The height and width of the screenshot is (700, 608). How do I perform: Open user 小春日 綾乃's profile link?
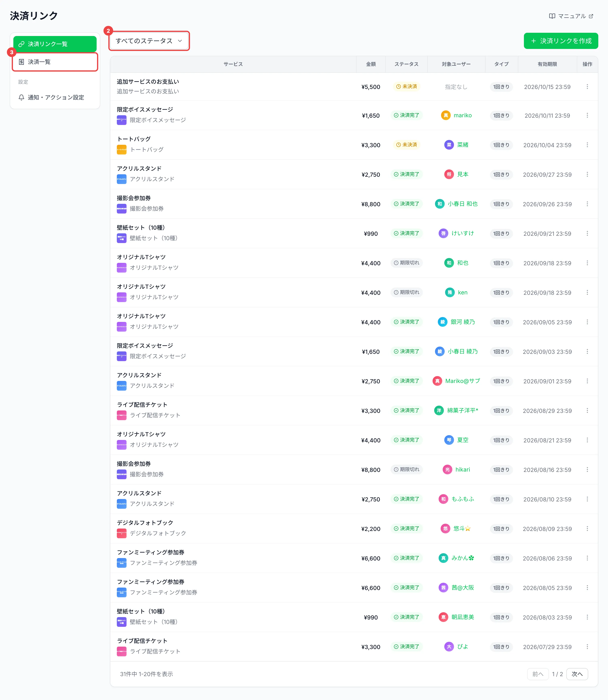pyautogui.click(x=462, y=352)
